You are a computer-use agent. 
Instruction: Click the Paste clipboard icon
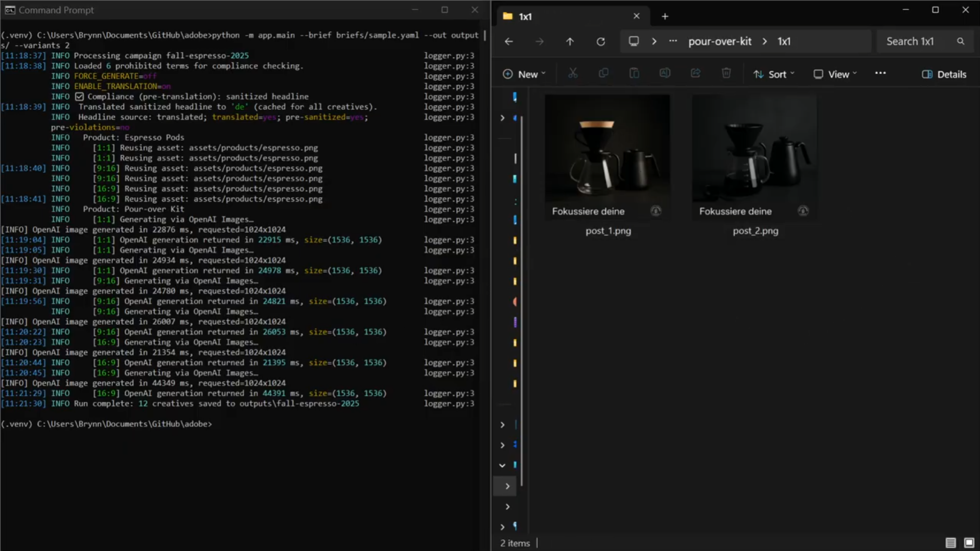[x=634, y=74]
